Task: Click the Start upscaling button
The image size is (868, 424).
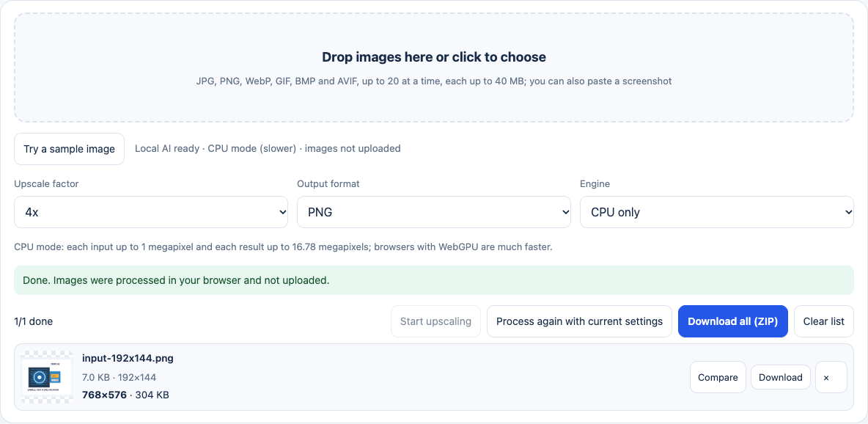Action: click(435, 321)
